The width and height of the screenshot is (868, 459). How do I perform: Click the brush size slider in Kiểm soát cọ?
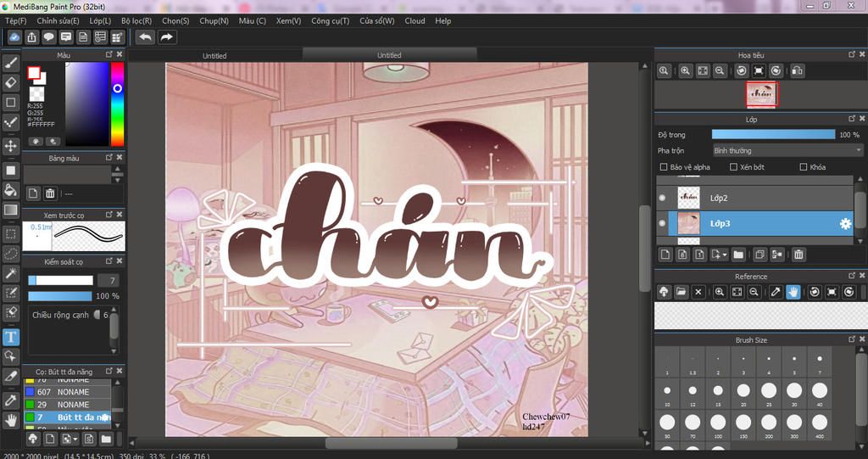60,281
